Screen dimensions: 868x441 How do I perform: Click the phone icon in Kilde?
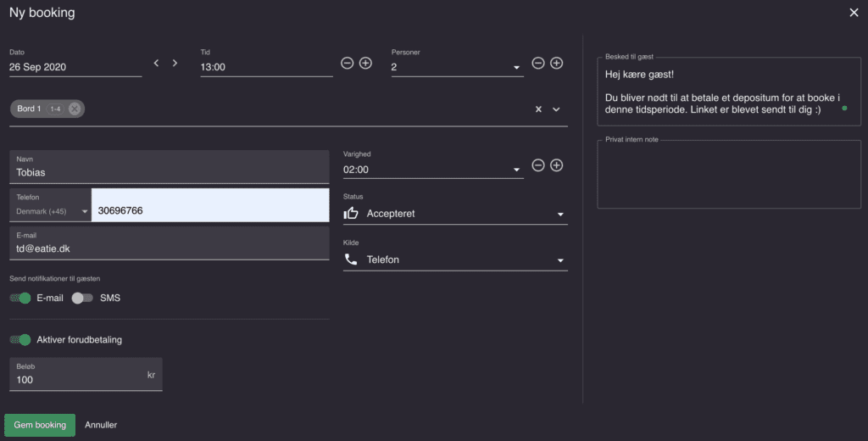click(351, 260)
